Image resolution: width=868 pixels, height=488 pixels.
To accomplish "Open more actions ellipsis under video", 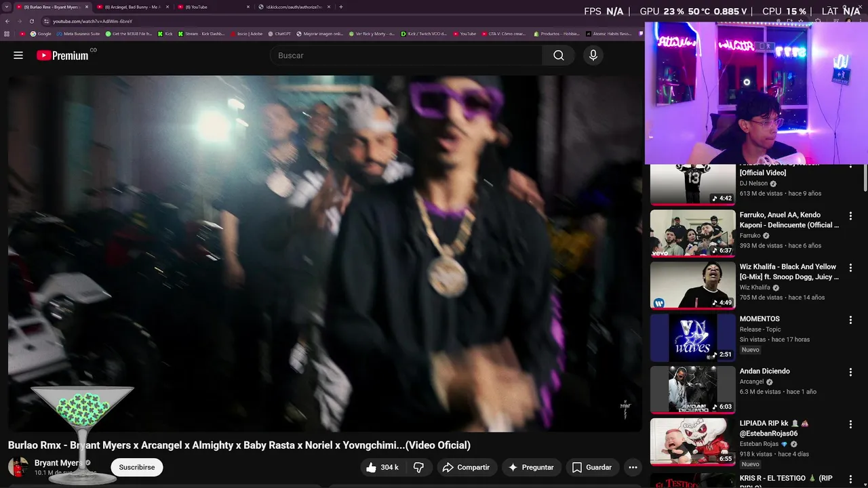I will point(633,467).
